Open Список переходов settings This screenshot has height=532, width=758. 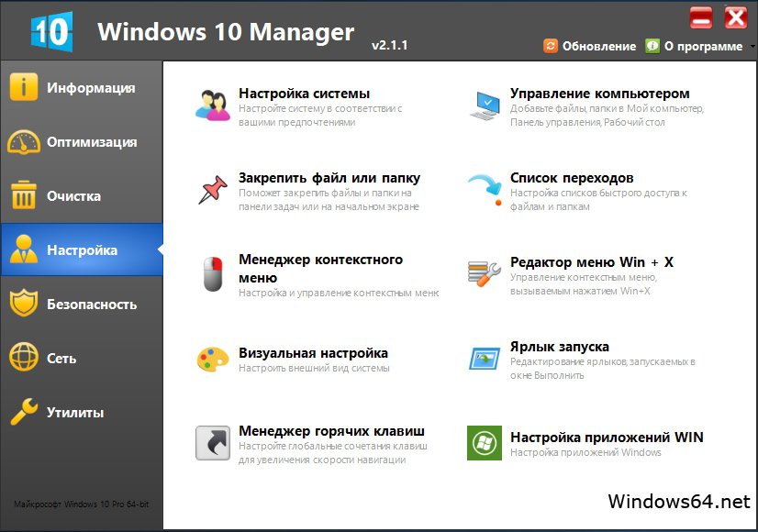tap(572, 178)
